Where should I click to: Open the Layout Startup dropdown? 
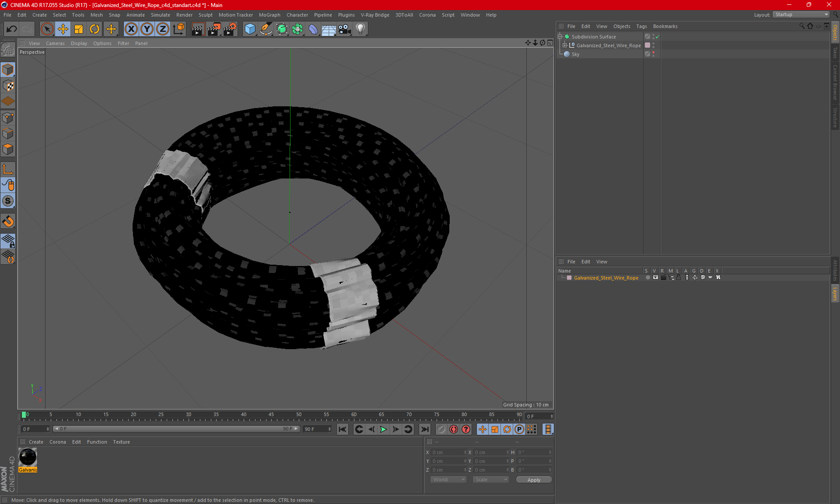(x=801, y=14)
